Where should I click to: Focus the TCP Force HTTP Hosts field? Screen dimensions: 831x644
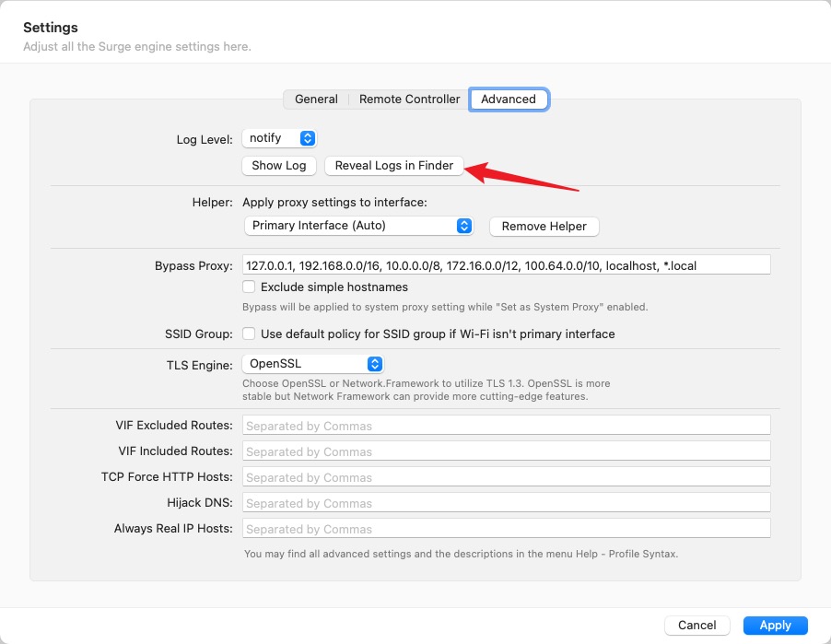pos(506,477)
